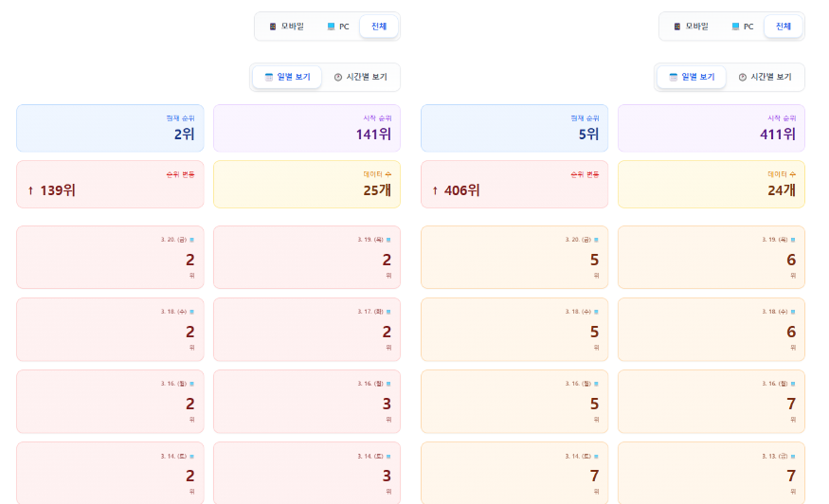Select the 전체 tab in the left 2위 panel
The image size is (829, 504).
[x=379, y=27]
